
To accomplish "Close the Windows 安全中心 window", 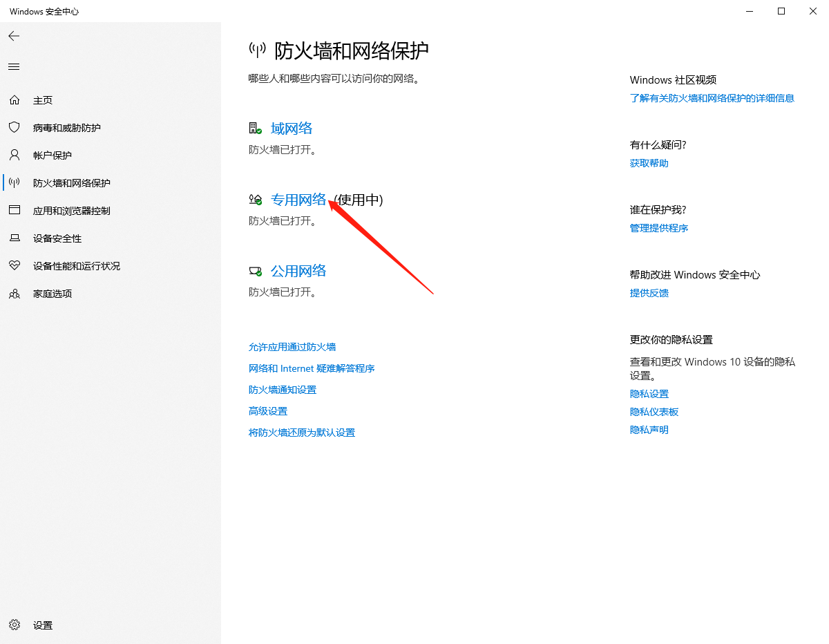I will pyautogui.click(x=813, y=11).
